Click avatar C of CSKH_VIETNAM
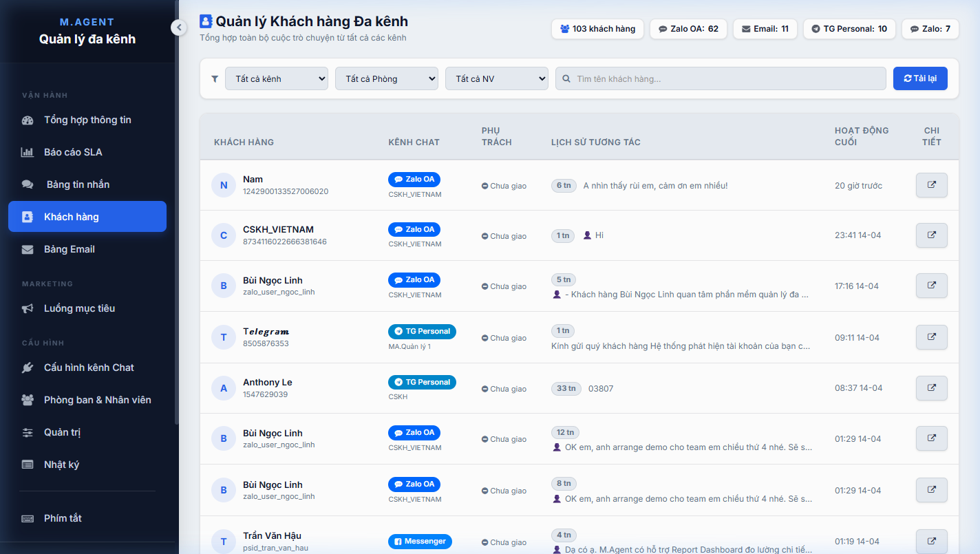The height and width of the screenshot is (554, 980). click(x=224, y=235)
